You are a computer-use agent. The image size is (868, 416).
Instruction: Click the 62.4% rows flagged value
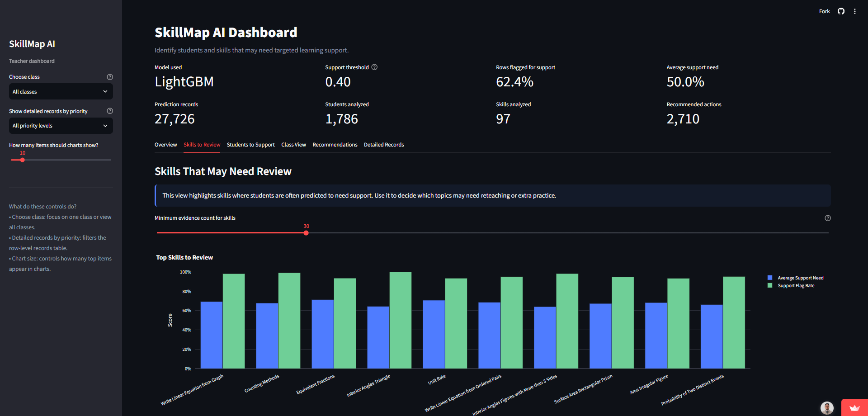click(514, 82)
